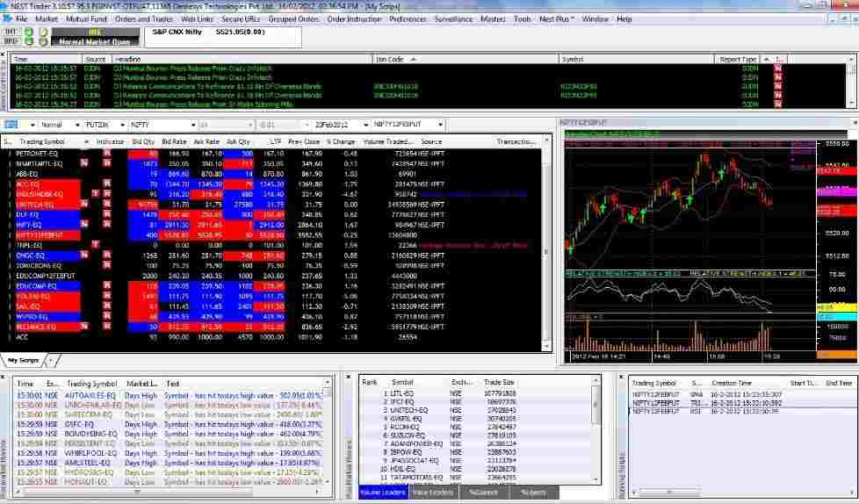Click the indicator icon in PETRONET-EQ row

(107, 154)
